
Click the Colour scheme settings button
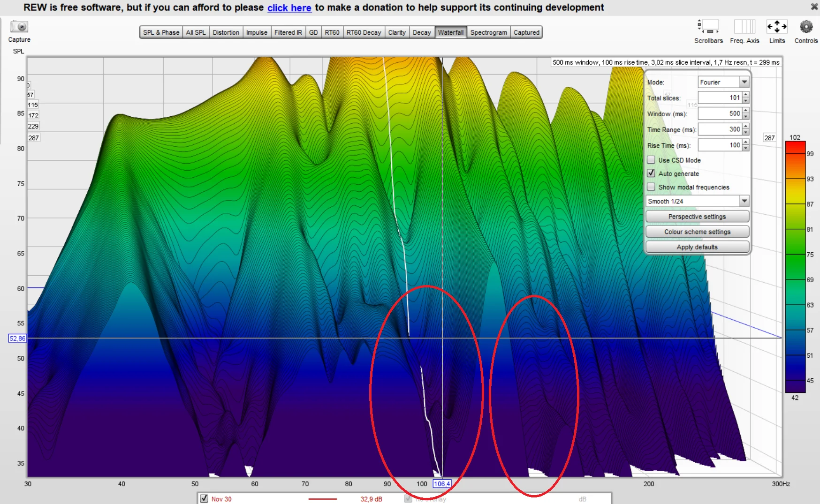(697, 232)
